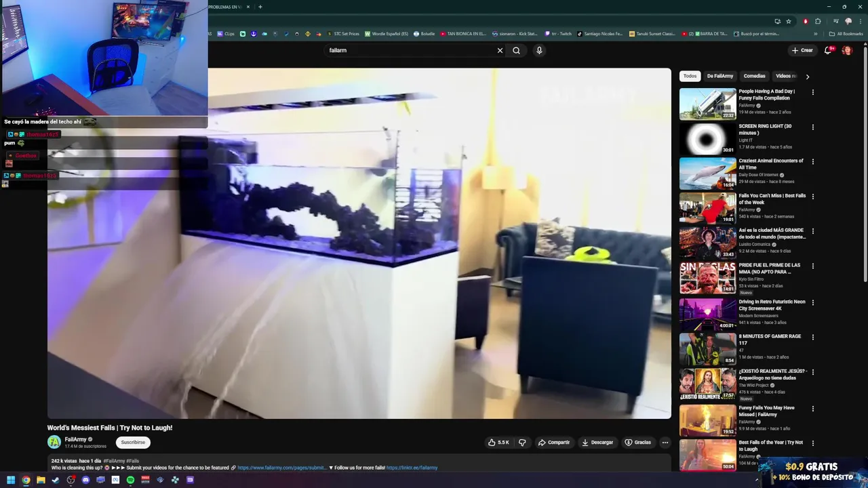Click the Gracias button
868x488 pixels.
tap(637, 443)
